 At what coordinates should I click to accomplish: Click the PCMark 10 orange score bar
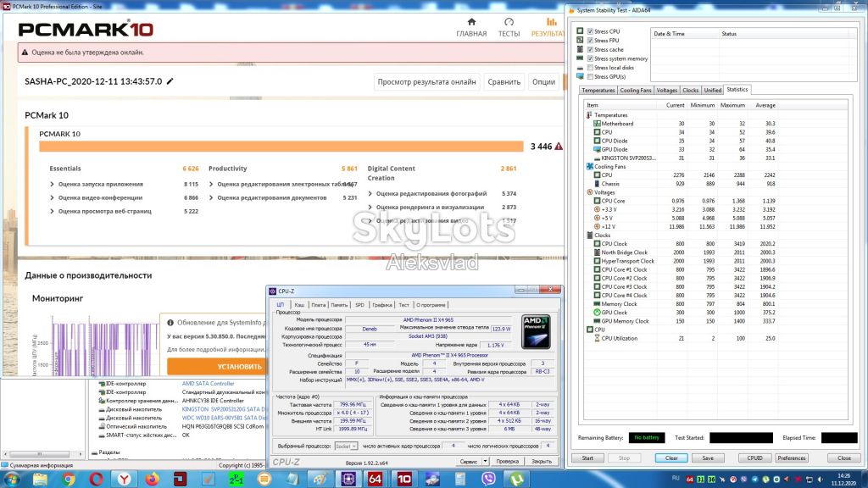pos(281,146)
